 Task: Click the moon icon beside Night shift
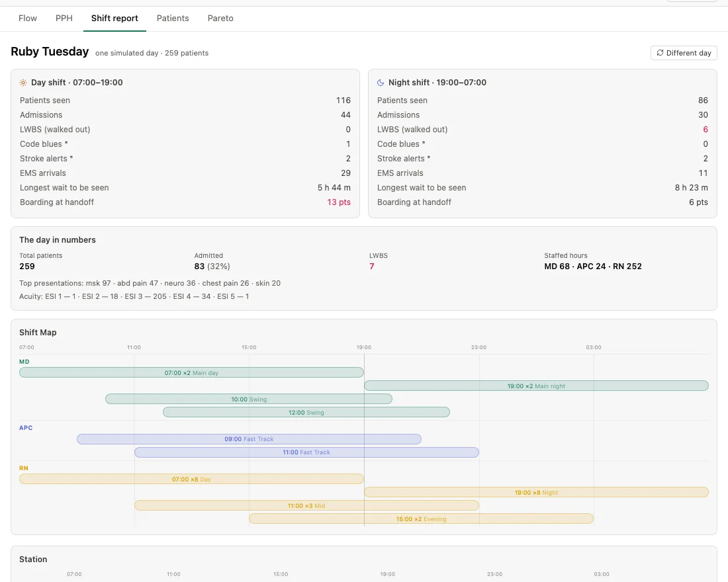[x=381, y=83]
